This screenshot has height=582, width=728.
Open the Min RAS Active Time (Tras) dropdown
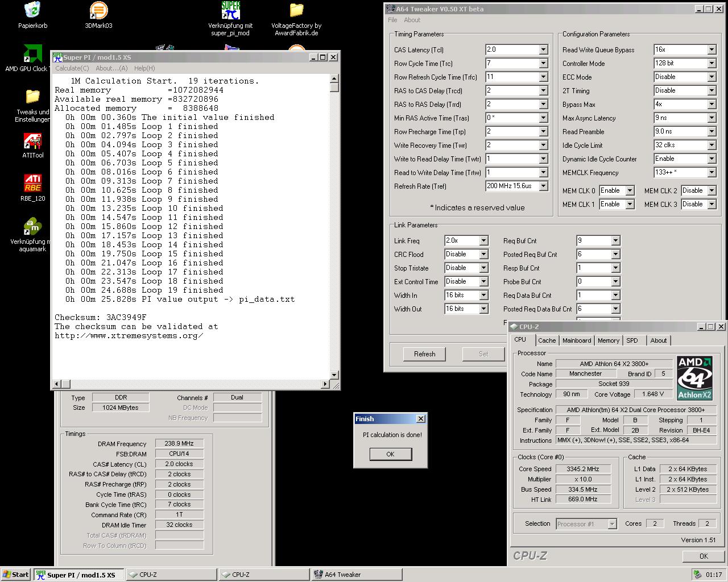[543, 118]
